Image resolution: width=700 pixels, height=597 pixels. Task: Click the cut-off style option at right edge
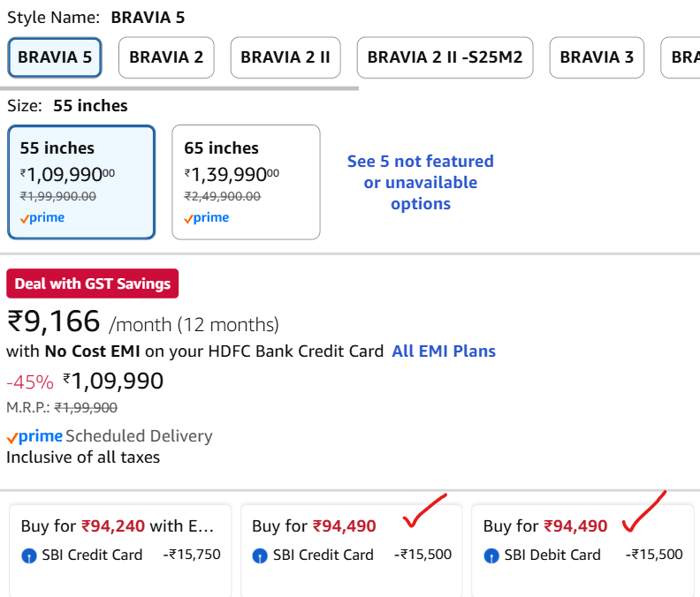point(682,57)
